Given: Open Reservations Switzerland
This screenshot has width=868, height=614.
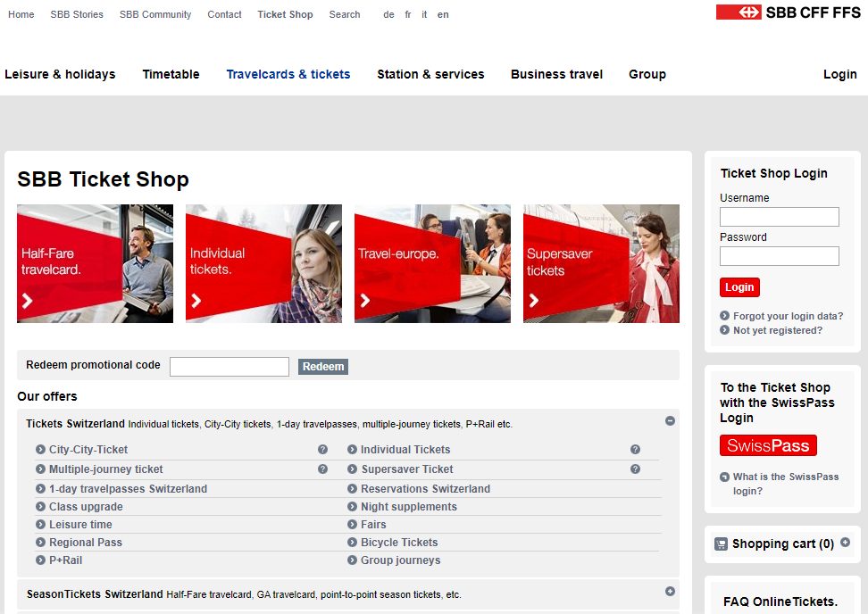Looking at the screenshot, I should [426, 489].
